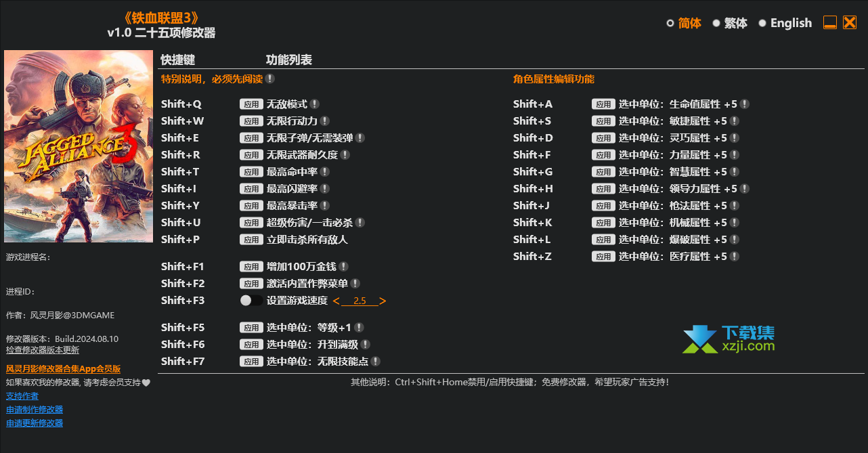
Task: Click the info icon next to 最高命中率
Action: click(325, 172)
